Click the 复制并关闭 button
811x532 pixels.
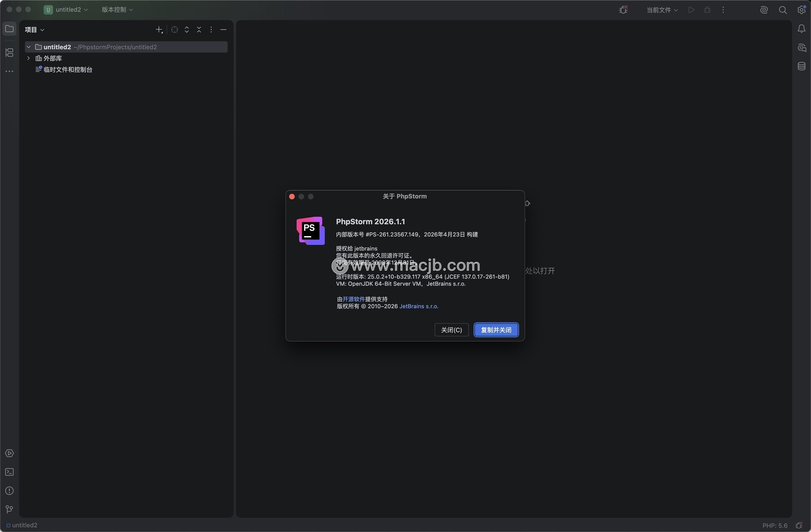tap(496, 330)
